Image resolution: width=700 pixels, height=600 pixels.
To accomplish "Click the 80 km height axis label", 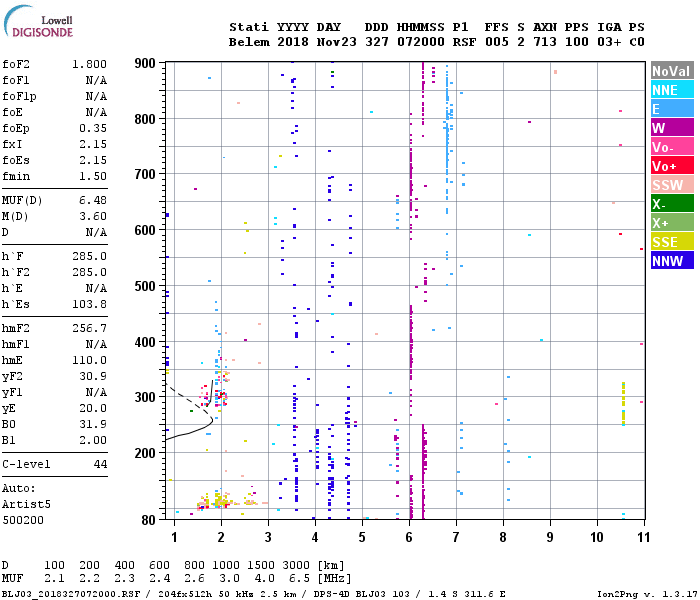I will [149, 520].
